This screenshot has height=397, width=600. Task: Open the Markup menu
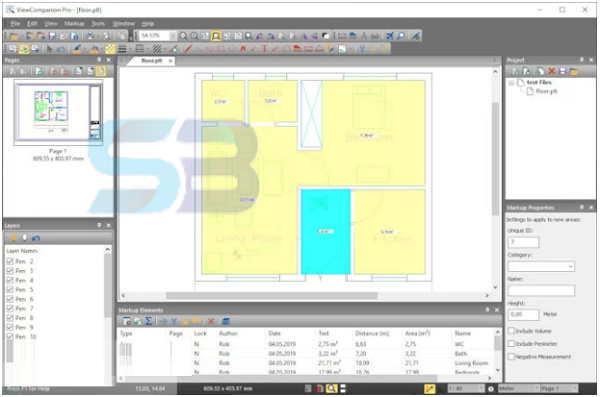click(x=74, y=24)
